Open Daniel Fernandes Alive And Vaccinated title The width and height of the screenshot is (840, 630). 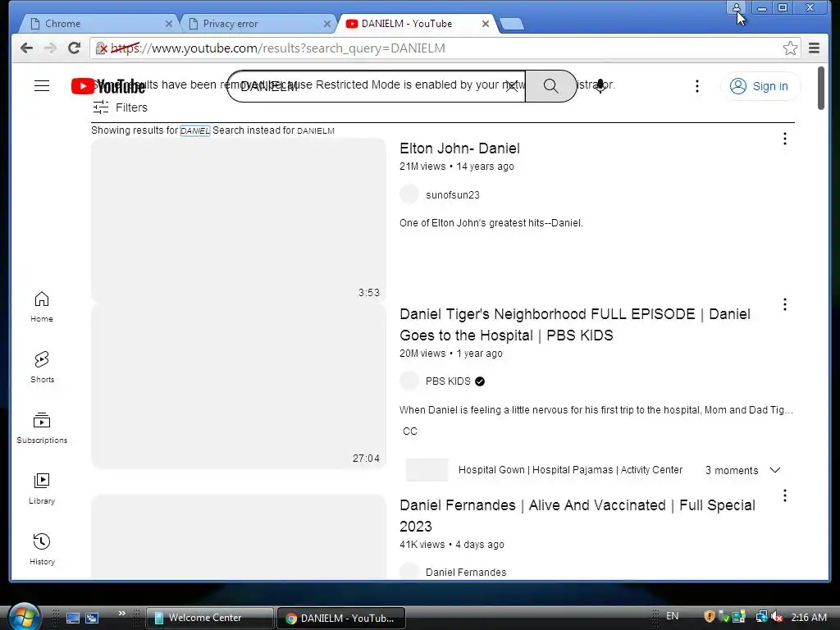(577, 515)
